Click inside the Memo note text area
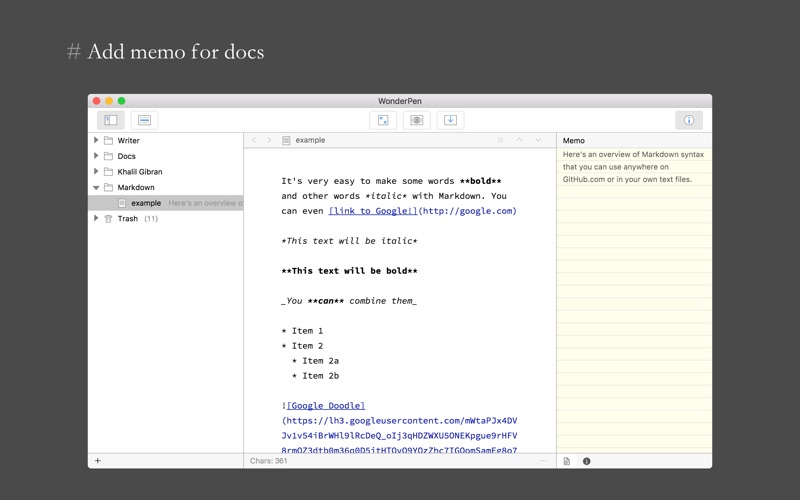 click(634, 300)
